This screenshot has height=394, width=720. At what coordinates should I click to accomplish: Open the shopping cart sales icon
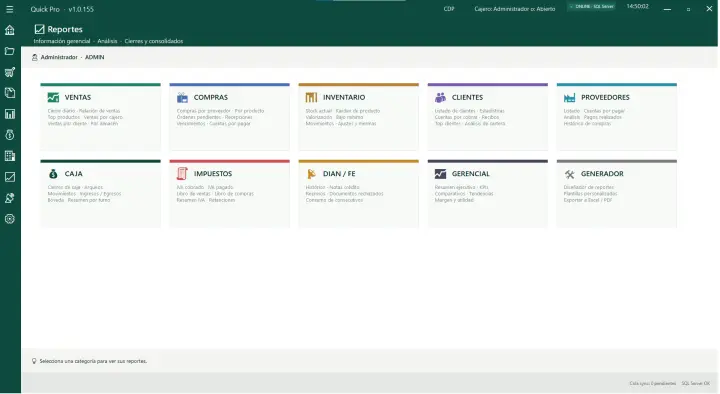10,72
